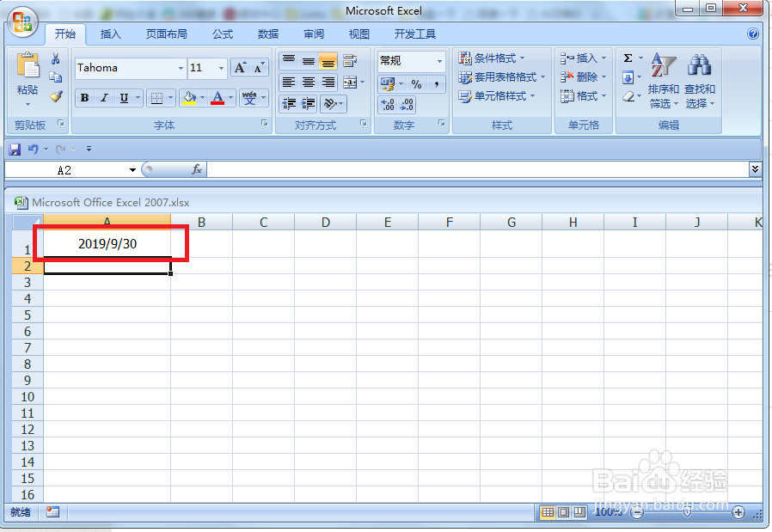Switch to 插入 ribbon tab
772x532 pixels.
110,34
